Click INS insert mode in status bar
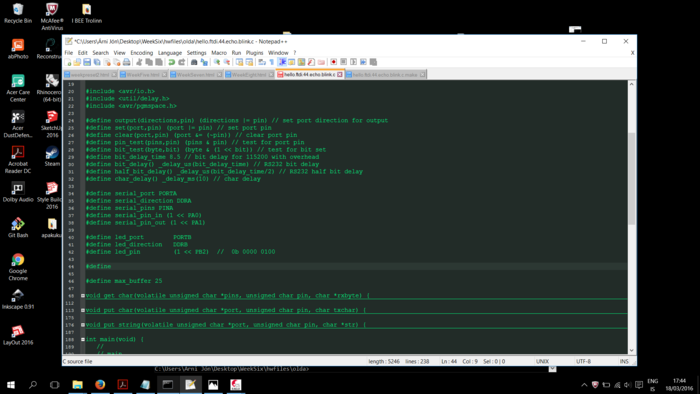Screen dimensions: 700x394 [624, 361]
